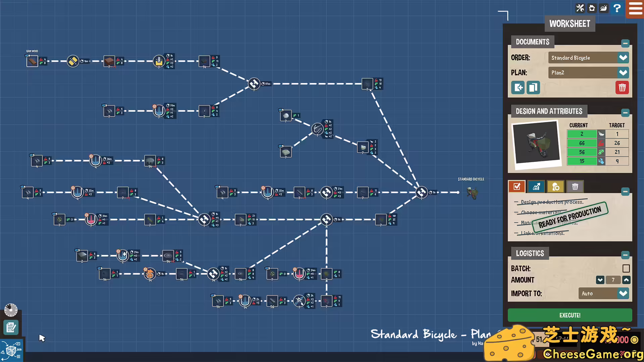Switch to the Design and Attributes section header

(x=549, y=111)
